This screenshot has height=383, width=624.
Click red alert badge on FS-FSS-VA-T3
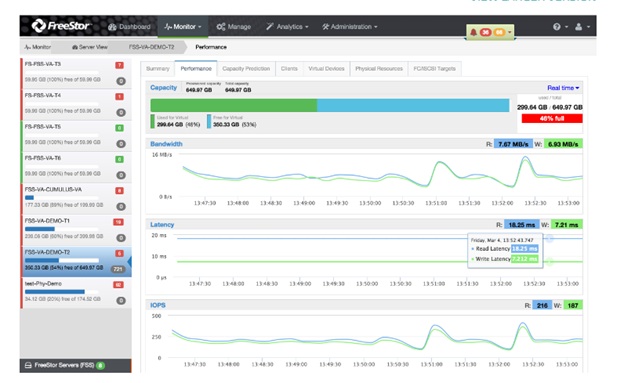click(x=119, y=65)
